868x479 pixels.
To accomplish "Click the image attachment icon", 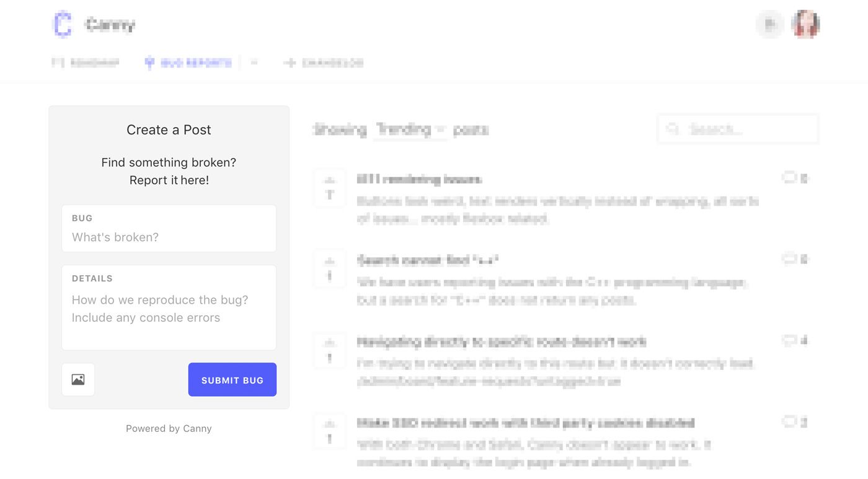I will tap(78, 379).
